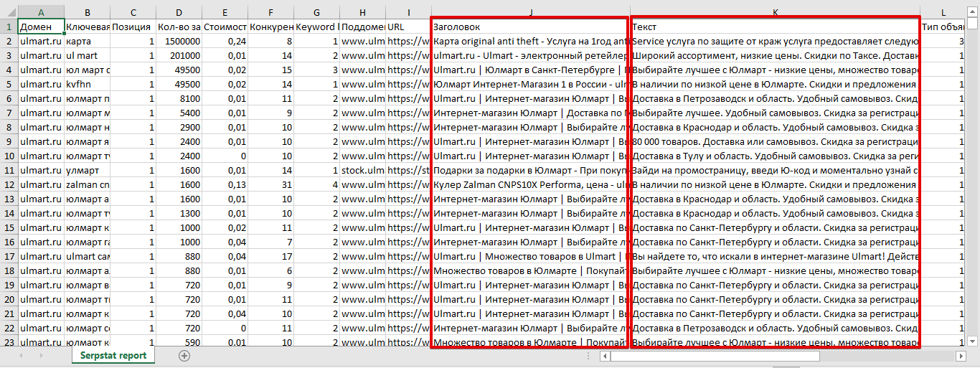Select column J header
The width and height of the screenshot is (980, 368).
tap(531, 13)
